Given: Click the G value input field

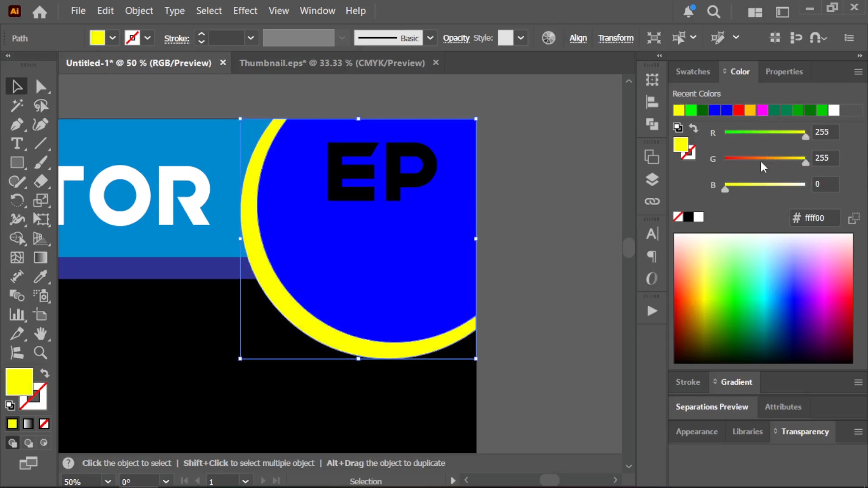Looking at the screenshot, I should tap(825, 158).
